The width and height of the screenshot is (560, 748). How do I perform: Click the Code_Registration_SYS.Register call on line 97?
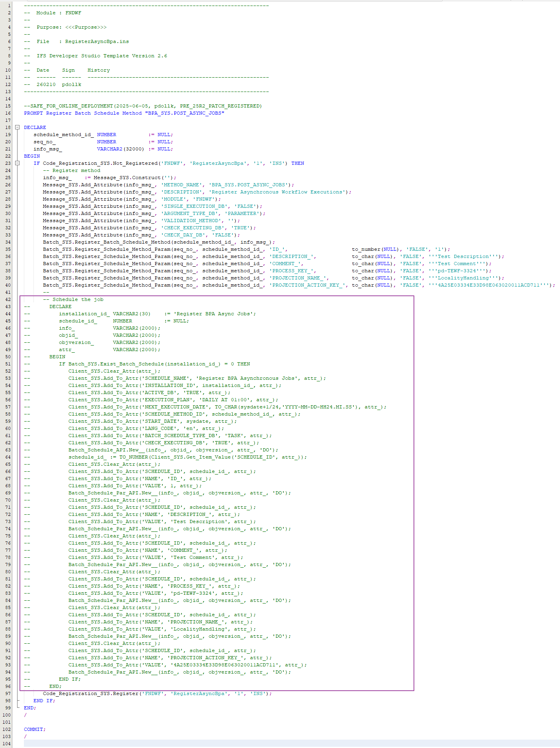pyautogui.click(x=157, y=693)
